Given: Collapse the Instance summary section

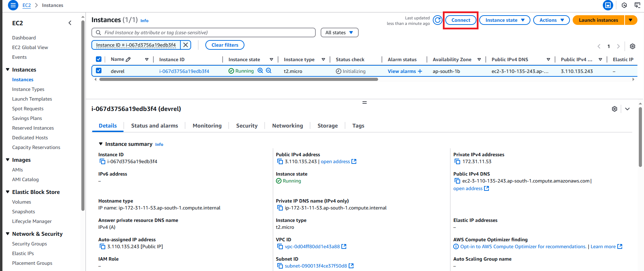Looking at the screenshot, I should click(x=101, y=144).
